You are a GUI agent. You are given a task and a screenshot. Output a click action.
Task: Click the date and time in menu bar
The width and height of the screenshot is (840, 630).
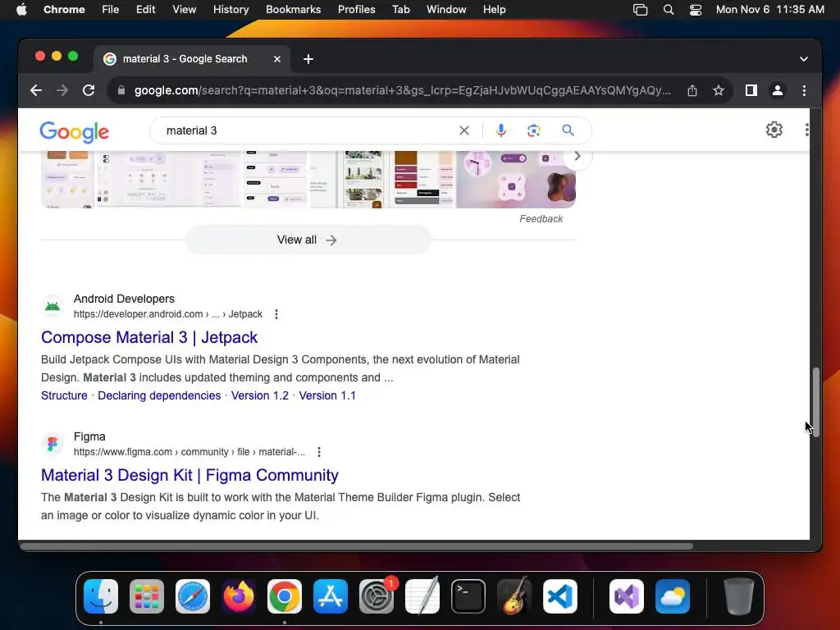(769, 10)
